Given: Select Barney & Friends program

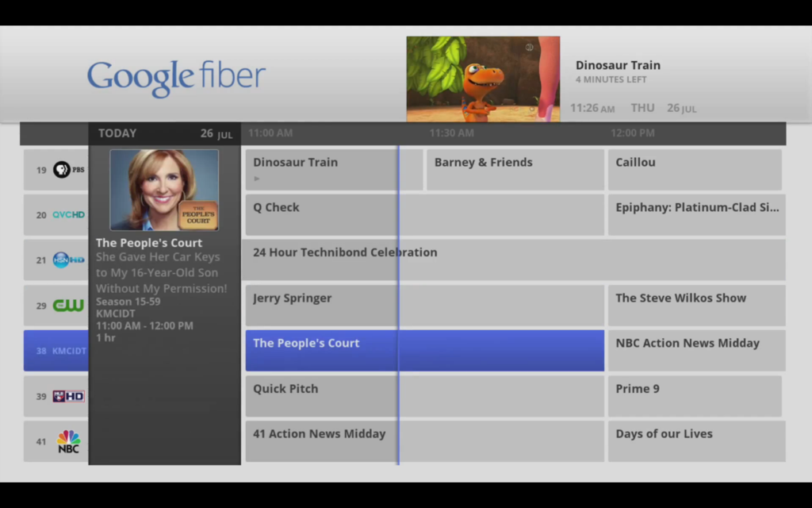Looking at the screenshot, I should (x=515, y=170).
